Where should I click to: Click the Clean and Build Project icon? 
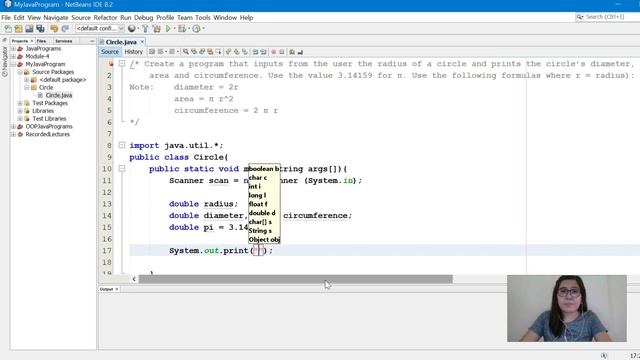pos(156,29)
